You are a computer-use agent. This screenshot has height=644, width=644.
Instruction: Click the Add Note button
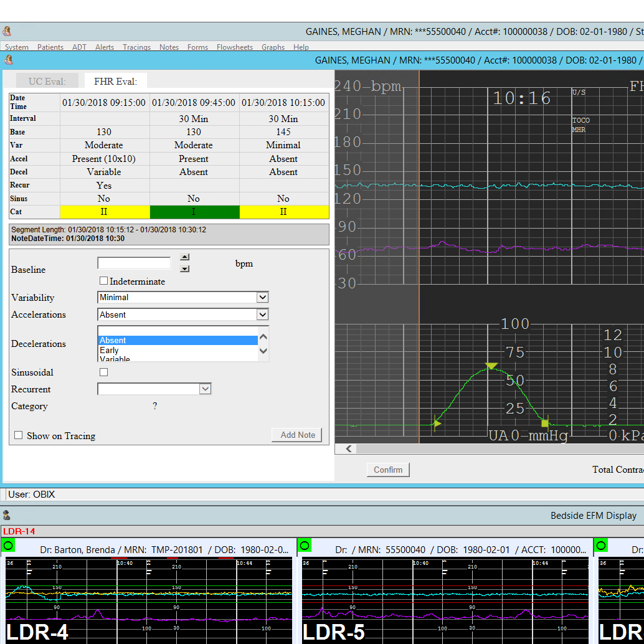tap(296, 434)
